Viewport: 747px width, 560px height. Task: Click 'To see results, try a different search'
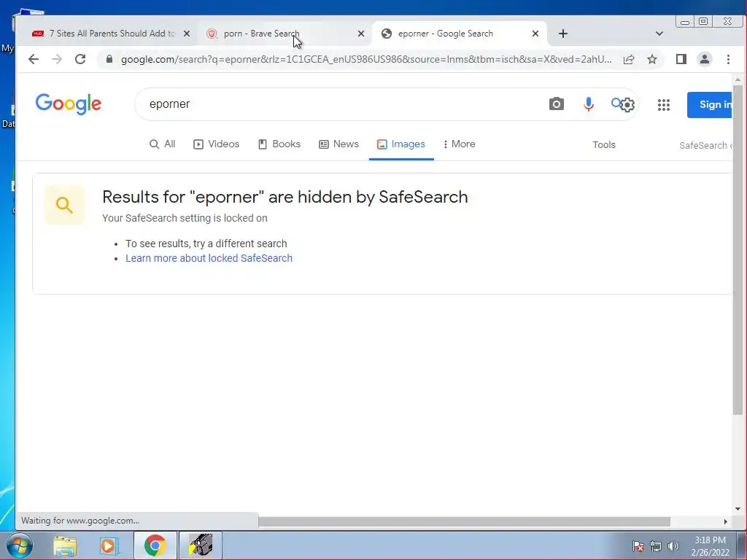(206, 244)
